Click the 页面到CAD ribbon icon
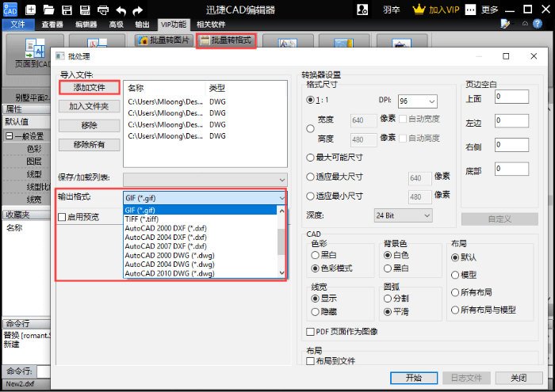Viewport: 555px width, 392px height. 35,48
